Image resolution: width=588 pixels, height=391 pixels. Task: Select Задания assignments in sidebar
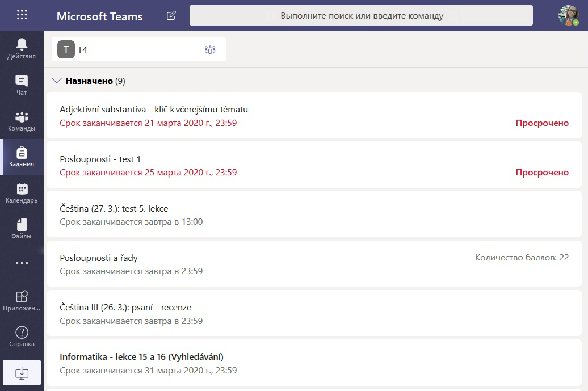pos(22,157)
